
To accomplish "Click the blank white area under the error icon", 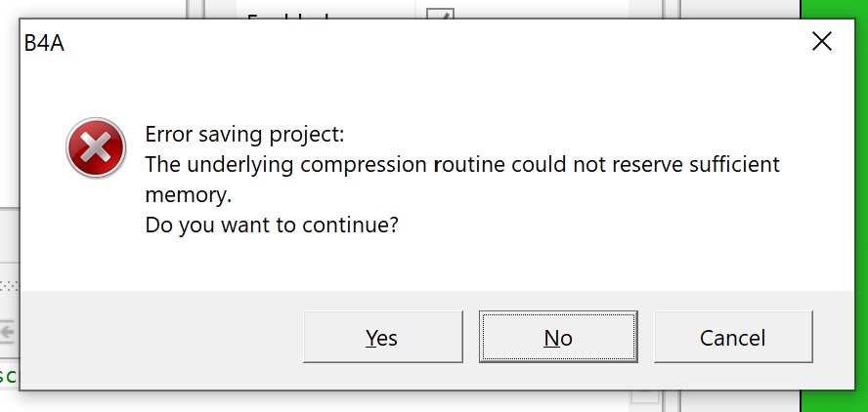I will (x=95, y=234).
